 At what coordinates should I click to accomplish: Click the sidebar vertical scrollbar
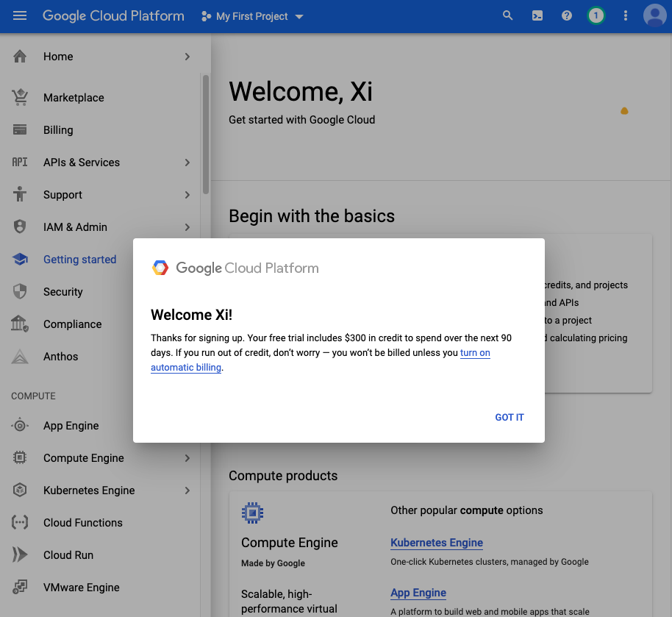pos(206,134)
